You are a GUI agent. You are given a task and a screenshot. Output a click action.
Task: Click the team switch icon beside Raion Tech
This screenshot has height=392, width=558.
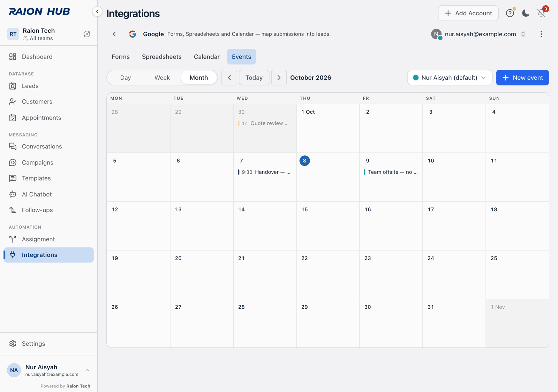point(87,34)
